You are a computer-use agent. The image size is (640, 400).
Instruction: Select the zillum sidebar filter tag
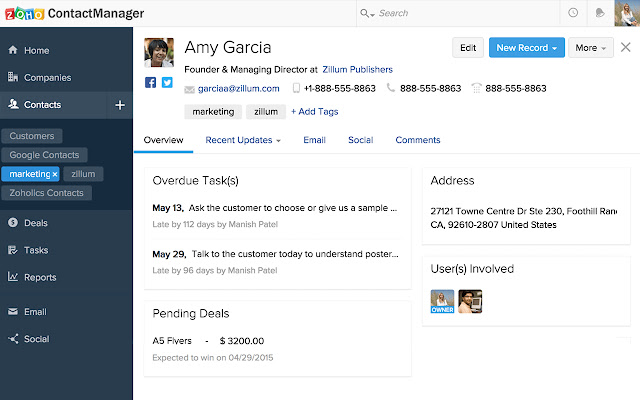(83, 174)
